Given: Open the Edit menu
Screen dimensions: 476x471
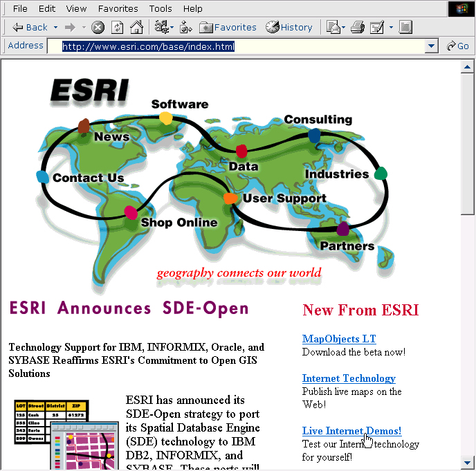Looking at the screenshot, I should [47, 8].
